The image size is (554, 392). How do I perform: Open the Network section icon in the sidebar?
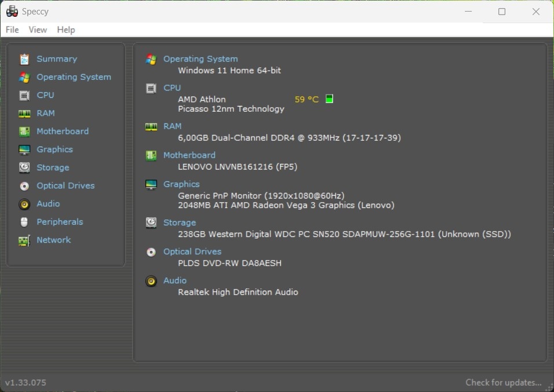[24, 240]
